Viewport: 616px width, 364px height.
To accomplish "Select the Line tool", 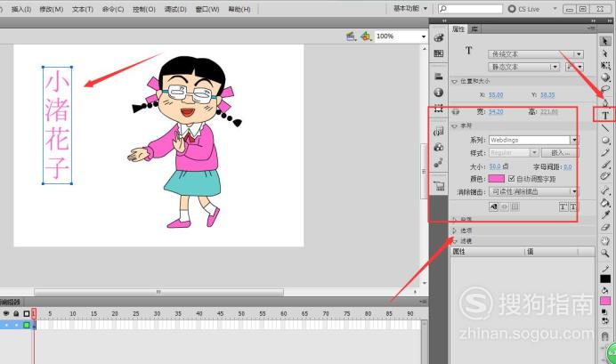I will pyautogui.click(x=605, y=127).
